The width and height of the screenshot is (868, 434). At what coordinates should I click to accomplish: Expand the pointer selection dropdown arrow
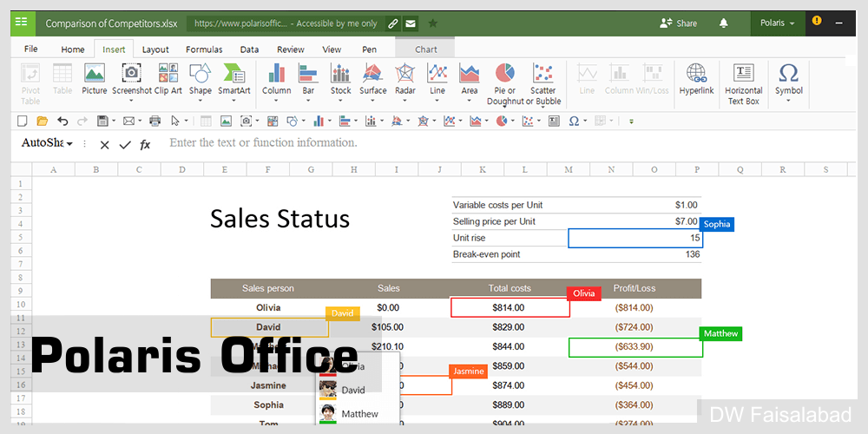point(186,121)
